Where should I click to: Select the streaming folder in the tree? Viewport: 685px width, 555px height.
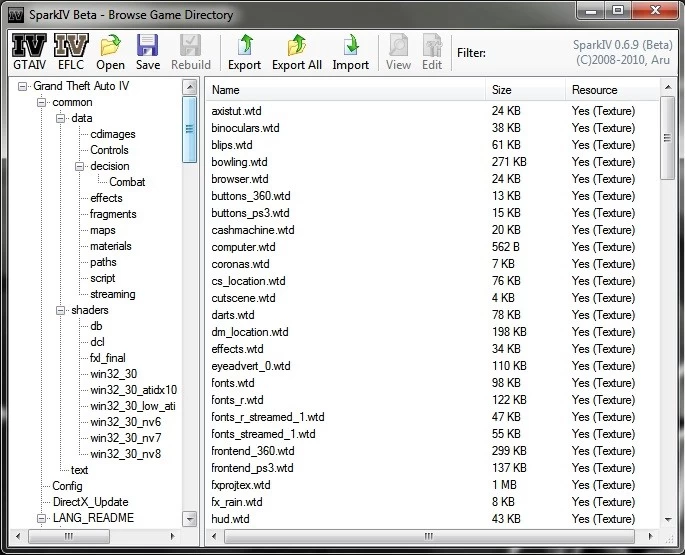pos(113,294)
